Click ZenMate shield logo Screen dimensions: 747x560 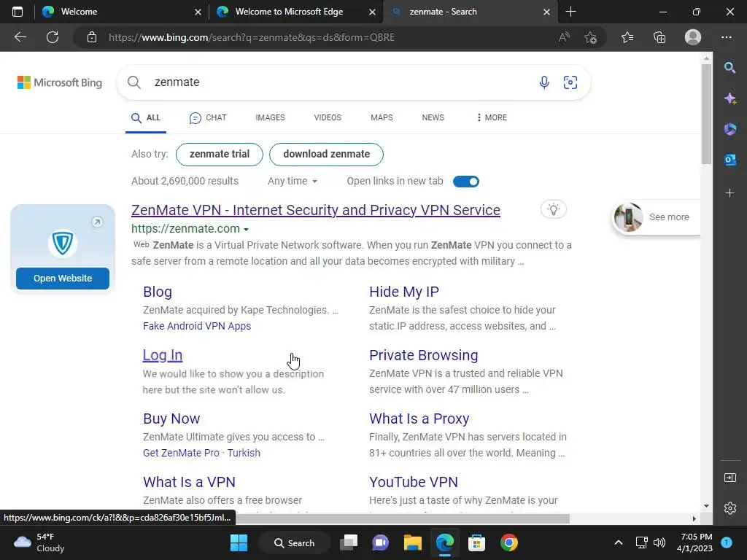(x=63, y=244)
